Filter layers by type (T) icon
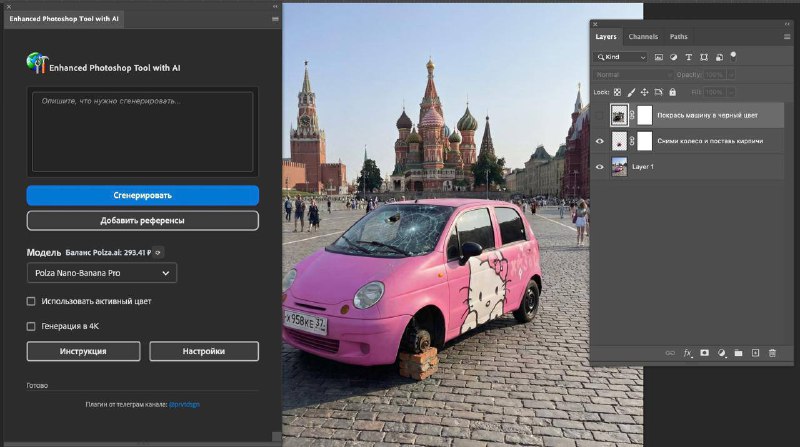Viewport: 800px width, 447px height. click(690, 57)
